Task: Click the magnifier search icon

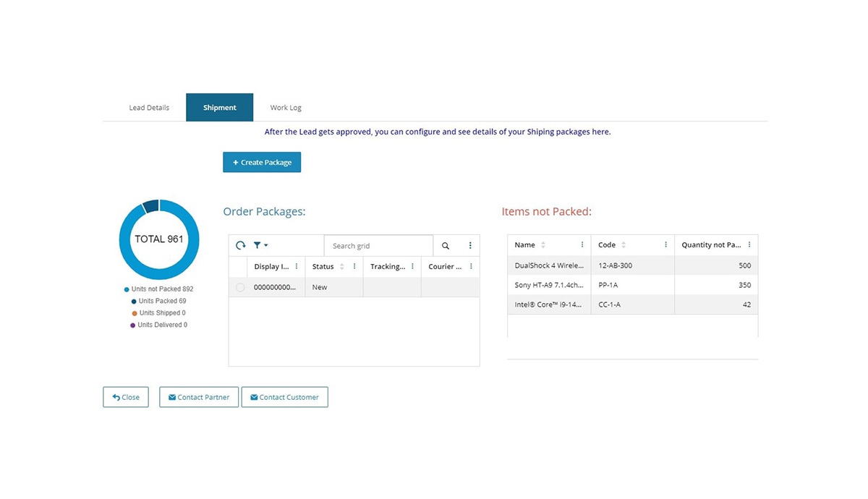Action: (446, 246)
